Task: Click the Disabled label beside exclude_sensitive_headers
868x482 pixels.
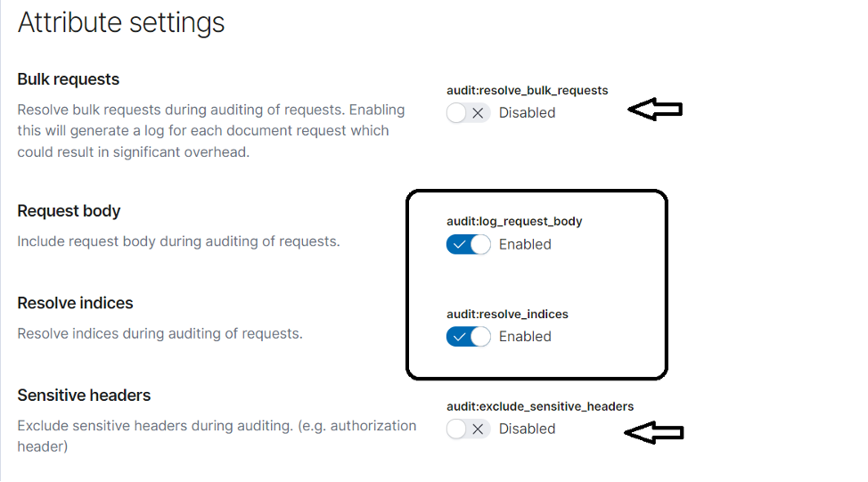Action: [x=527, y=429]
